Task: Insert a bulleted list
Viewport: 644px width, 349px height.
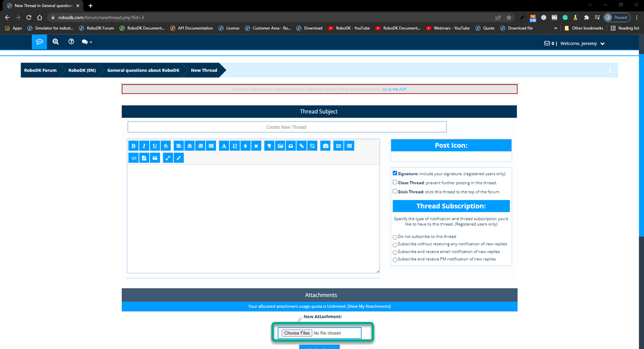Action: [339, 146]
